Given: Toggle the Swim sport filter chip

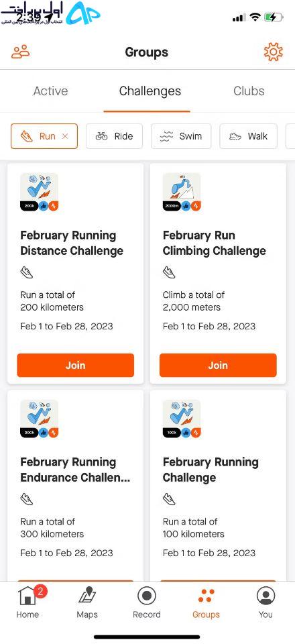Looking at the screenshot, I should point(181,136).
